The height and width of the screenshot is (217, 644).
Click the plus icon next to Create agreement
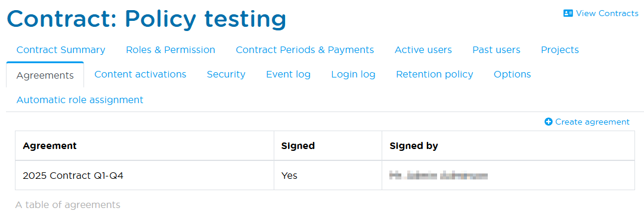click(549, 122)
